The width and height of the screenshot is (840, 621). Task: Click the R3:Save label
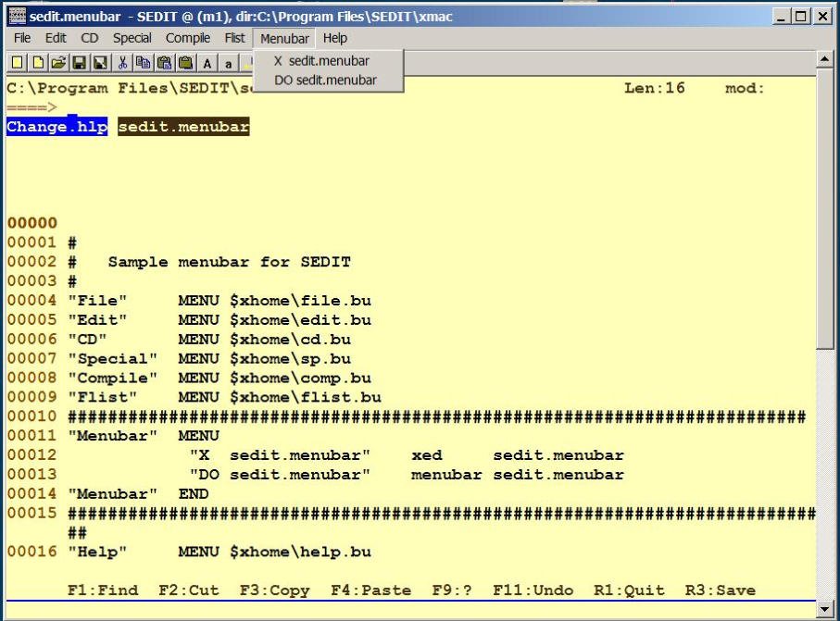click(x=720, y=590)
